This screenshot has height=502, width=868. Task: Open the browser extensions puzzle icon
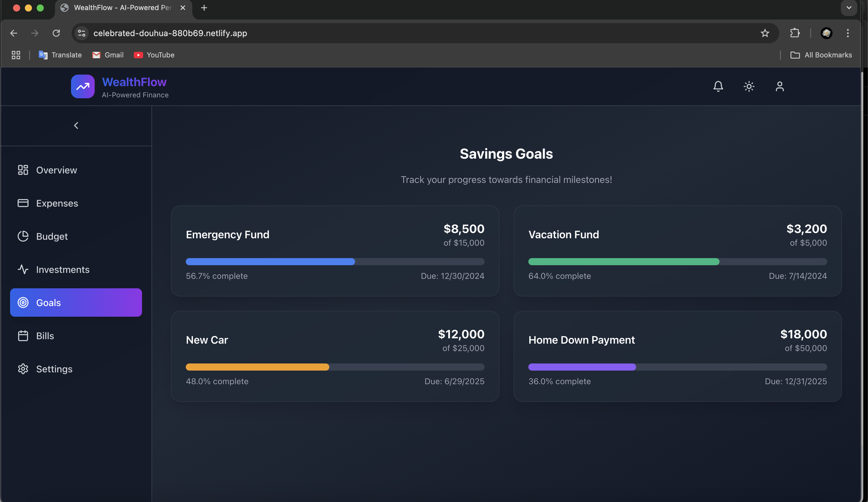[x=795, y=33]
